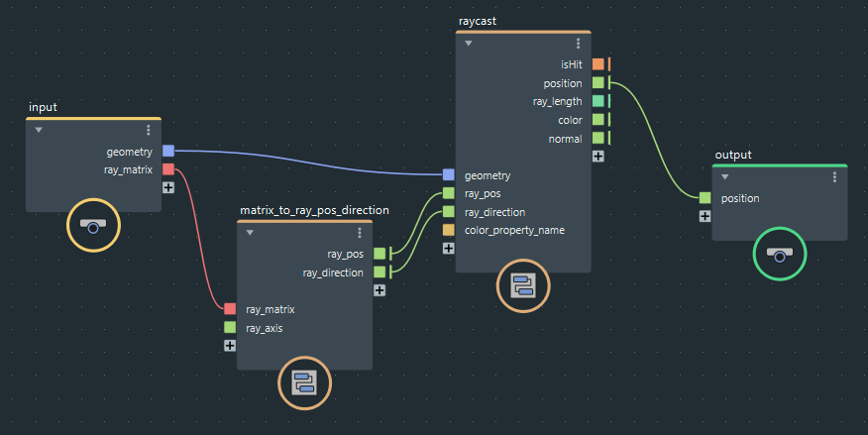Click the red ray_matrix port on input node
Viewport: 868px width, 435px height.
click(168, 169)
